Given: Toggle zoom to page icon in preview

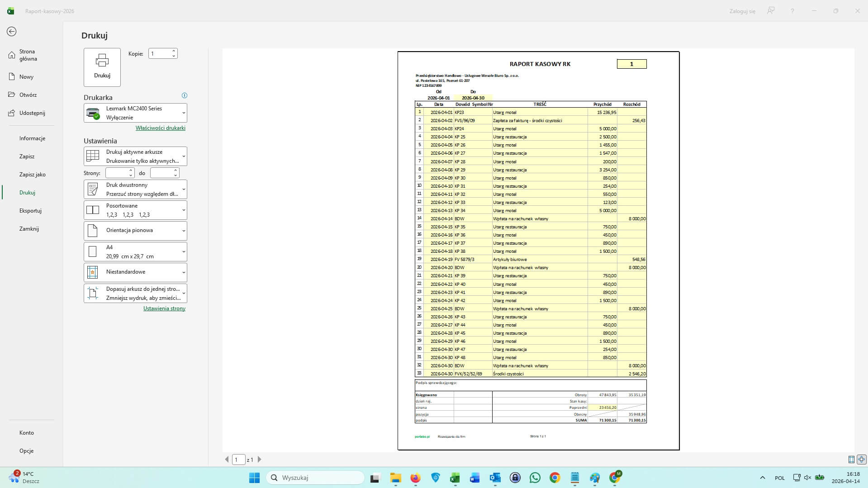Looking at the screenshot, I should [862, 460].
